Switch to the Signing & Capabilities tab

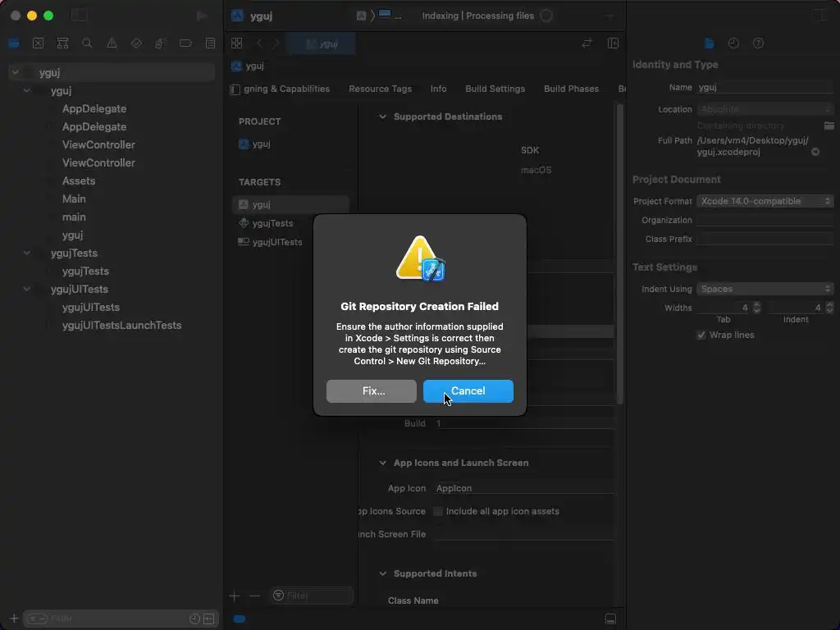click(x=286, y=89)
